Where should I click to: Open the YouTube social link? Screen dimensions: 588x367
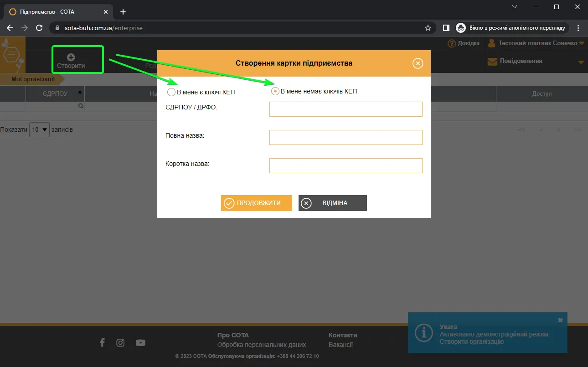(140, 343)
